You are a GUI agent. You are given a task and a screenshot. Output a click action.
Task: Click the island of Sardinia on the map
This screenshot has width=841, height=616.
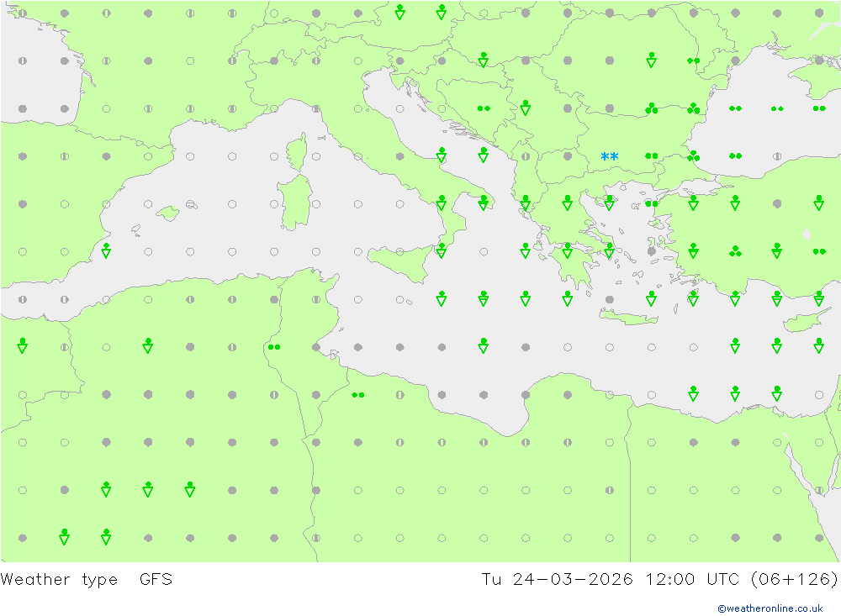pos(294,203)
